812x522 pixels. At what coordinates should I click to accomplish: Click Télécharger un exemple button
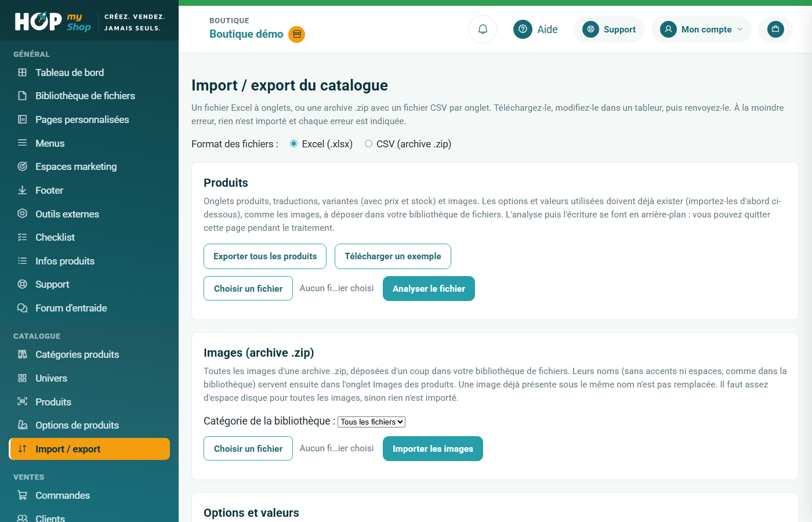(x=393, y=256)
